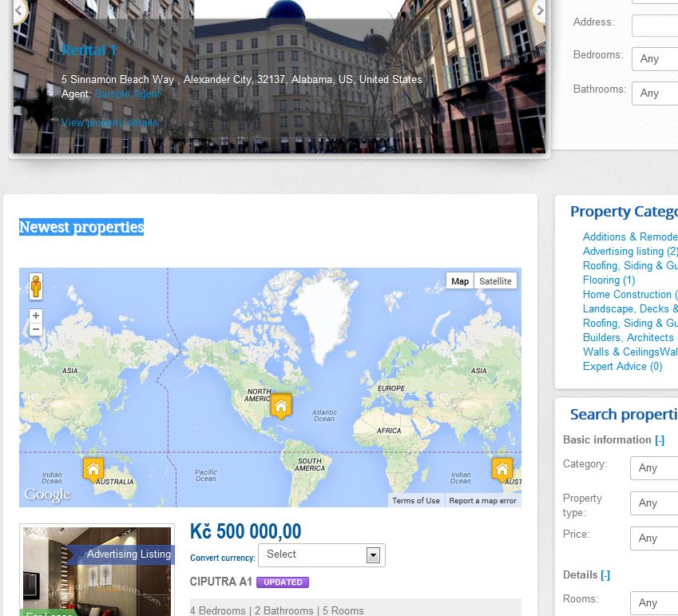Viewport: 678px width, 616px height.
Task: Click the Address input field
Action: (x=655, y=26)
